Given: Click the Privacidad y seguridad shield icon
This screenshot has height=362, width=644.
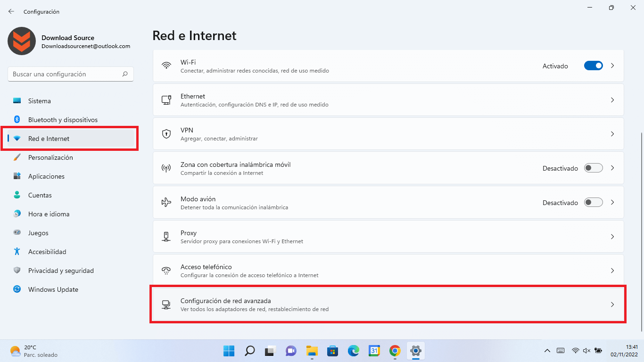Looking at the screenshot, I should click(17, 271).
